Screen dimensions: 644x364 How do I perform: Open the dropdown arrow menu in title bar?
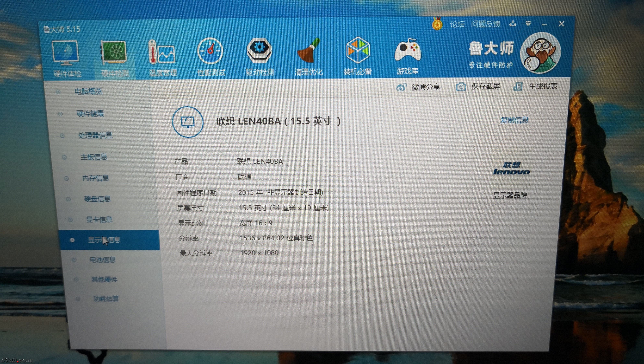point(528,24)
